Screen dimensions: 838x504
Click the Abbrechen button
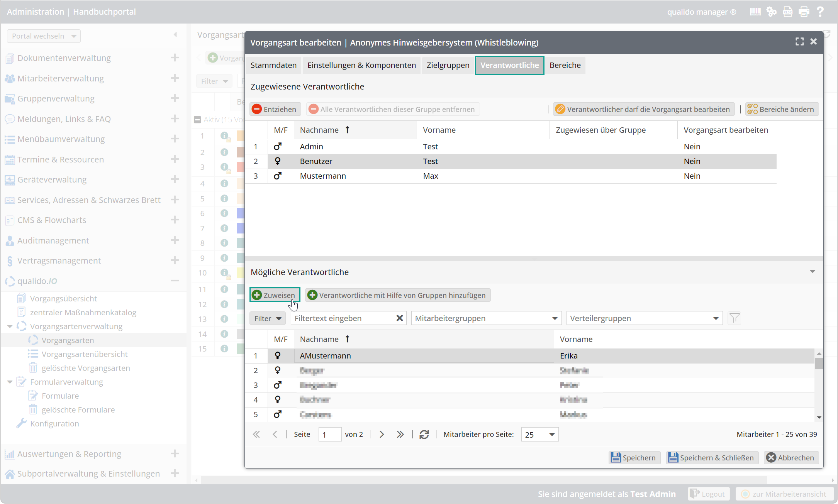(x=791, y=458)
